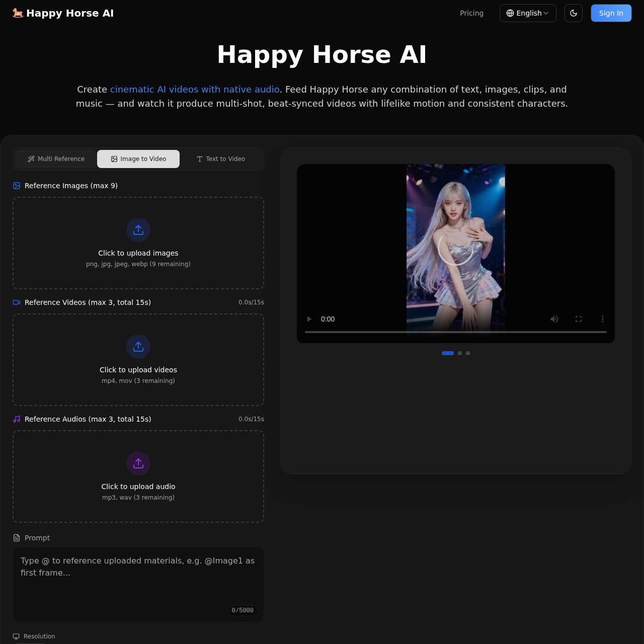Click the Reference Images picture icon
Viewport: 644px width, 644px height.
point(17,186)
